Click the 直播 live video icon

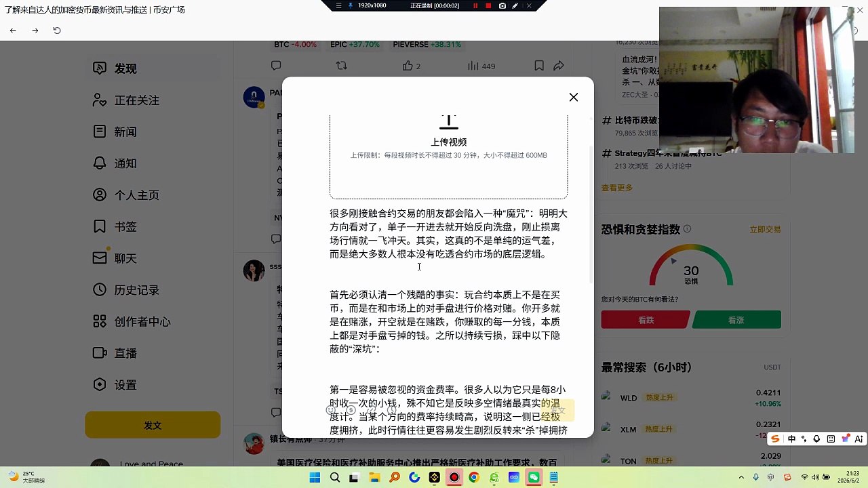[x=100, y=353]
